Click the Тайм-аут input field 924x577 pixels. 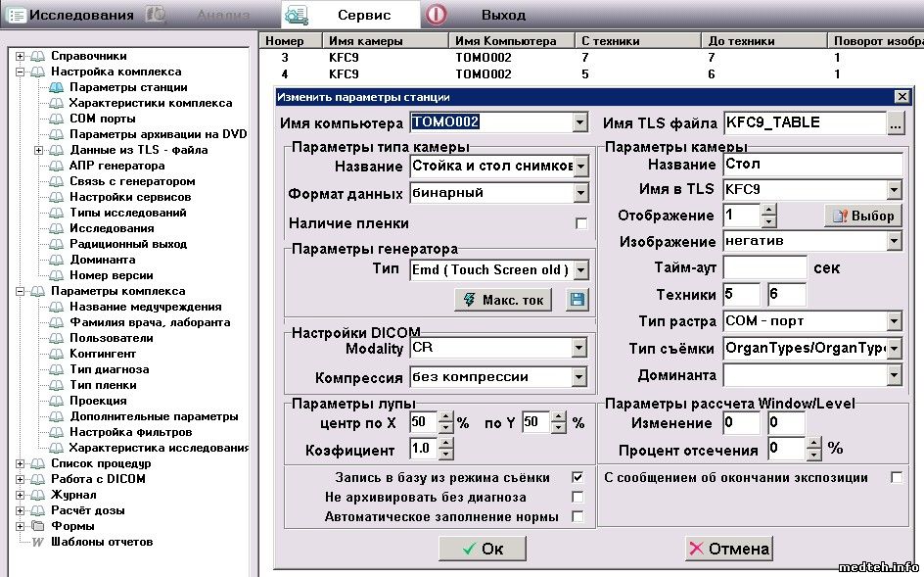(764, 267)
